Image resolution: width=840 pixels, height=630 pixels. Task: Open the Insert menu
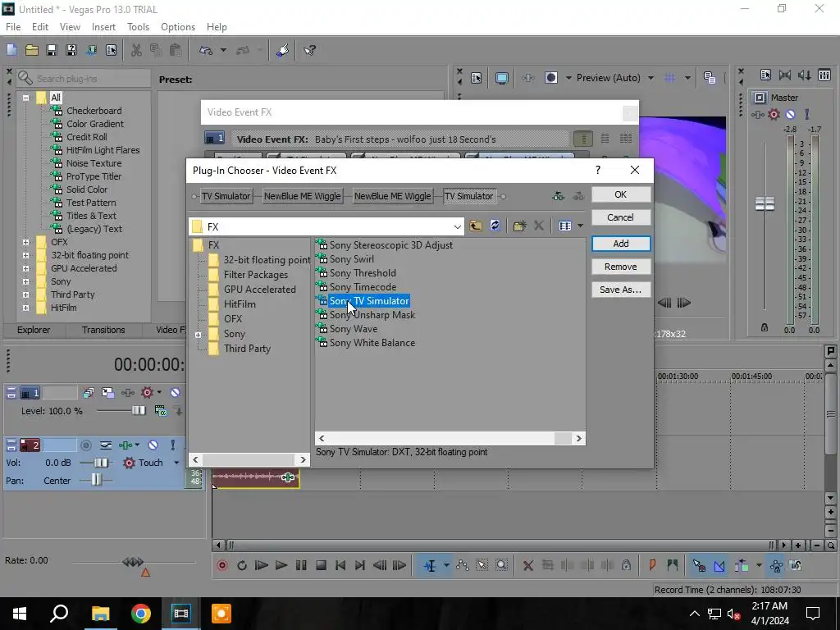point(103,27)
